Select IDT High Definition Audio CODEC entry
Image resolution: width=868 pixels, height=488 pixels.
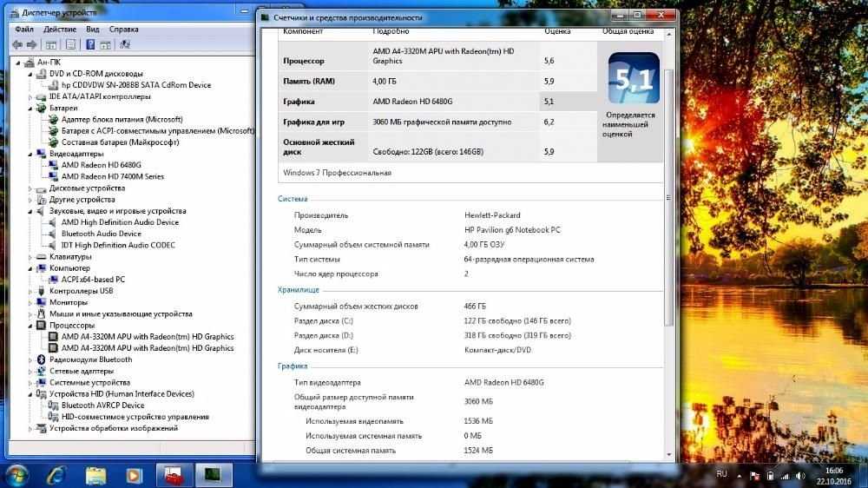[118, 246]
